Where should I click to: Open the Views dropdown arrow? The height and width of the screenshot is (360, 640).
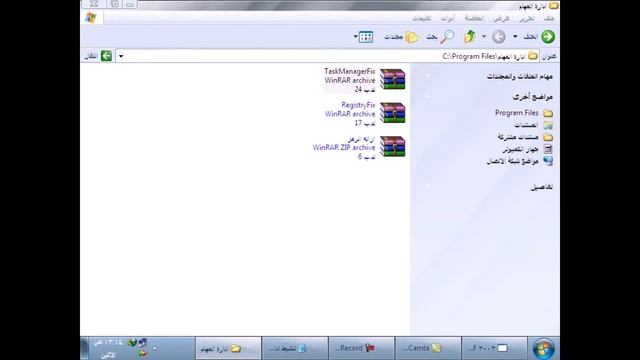click(x=356, y=37)
